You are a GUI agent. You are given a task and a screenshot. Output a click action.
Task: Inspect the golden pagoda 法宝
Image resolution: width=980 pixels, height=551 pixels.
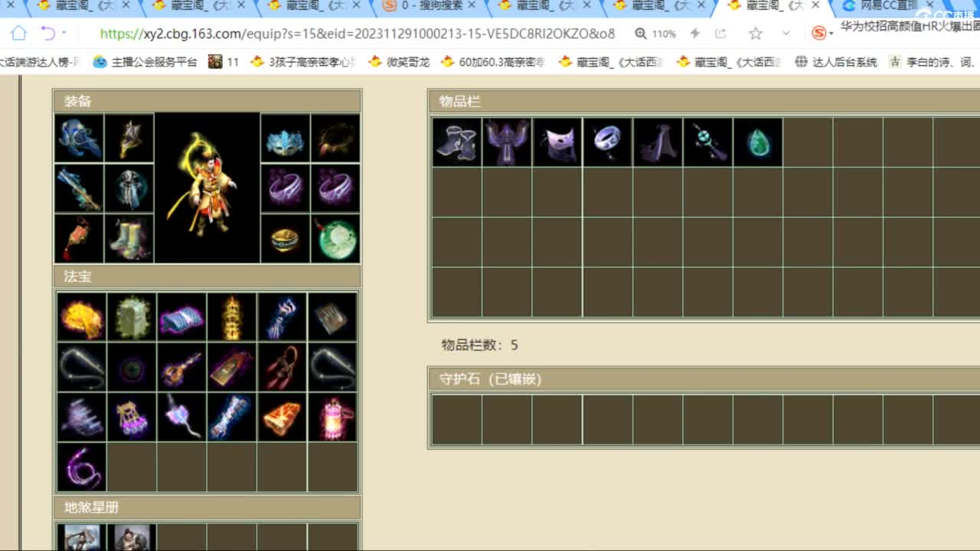232,317
